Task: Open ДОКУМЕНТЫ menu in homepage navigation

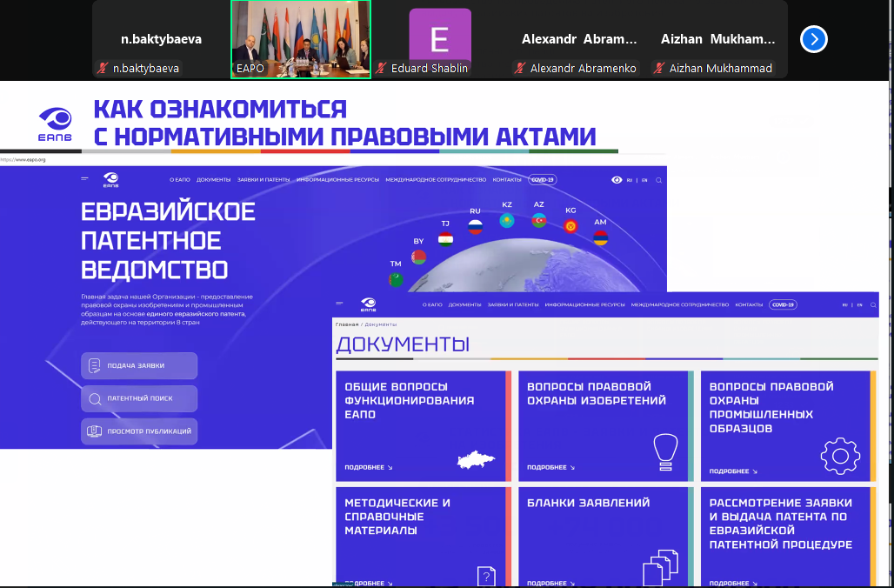Action: 213,180
